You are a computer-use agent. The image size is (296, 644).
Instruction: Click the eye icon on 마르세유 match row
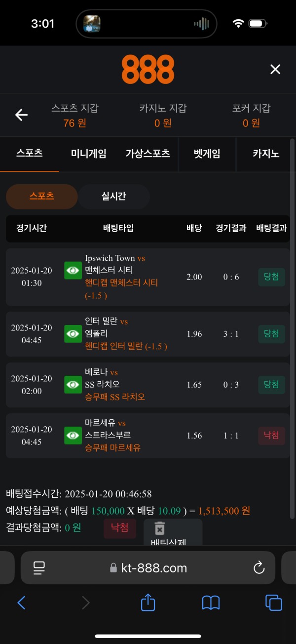point(73,436)
